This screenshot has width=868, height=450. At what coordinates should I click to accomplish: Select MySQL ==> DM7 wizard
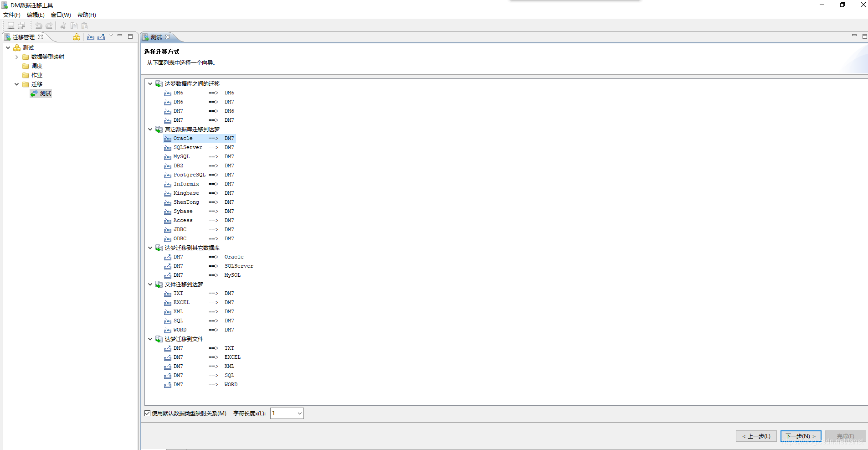200,157
